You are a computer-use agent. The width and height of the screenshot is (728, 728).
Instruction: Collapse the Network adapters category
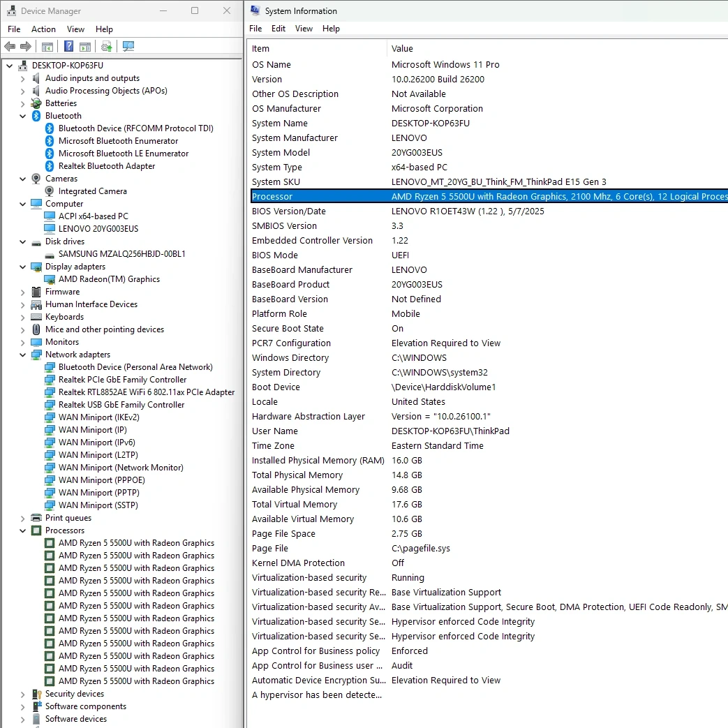pos(23,355)
